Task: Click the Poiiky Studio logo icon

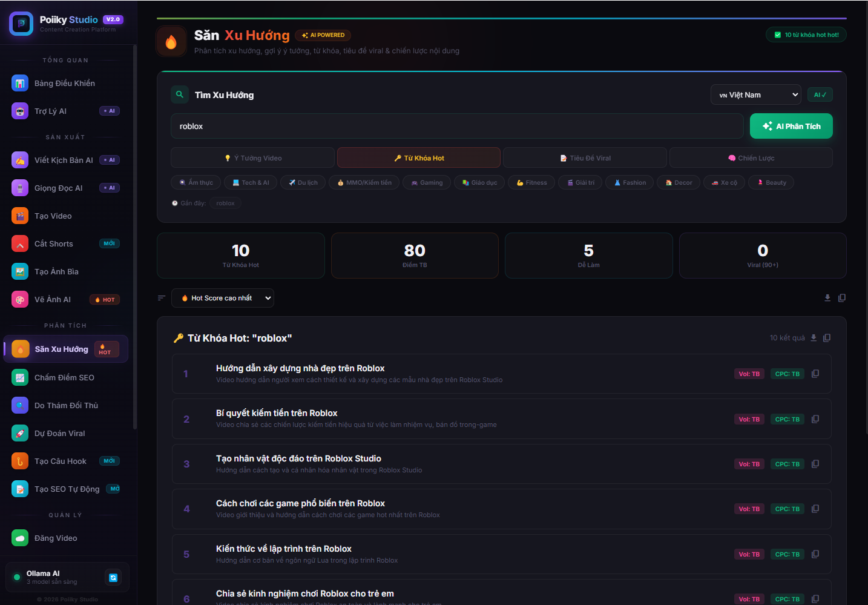Action: coord(21,24)
